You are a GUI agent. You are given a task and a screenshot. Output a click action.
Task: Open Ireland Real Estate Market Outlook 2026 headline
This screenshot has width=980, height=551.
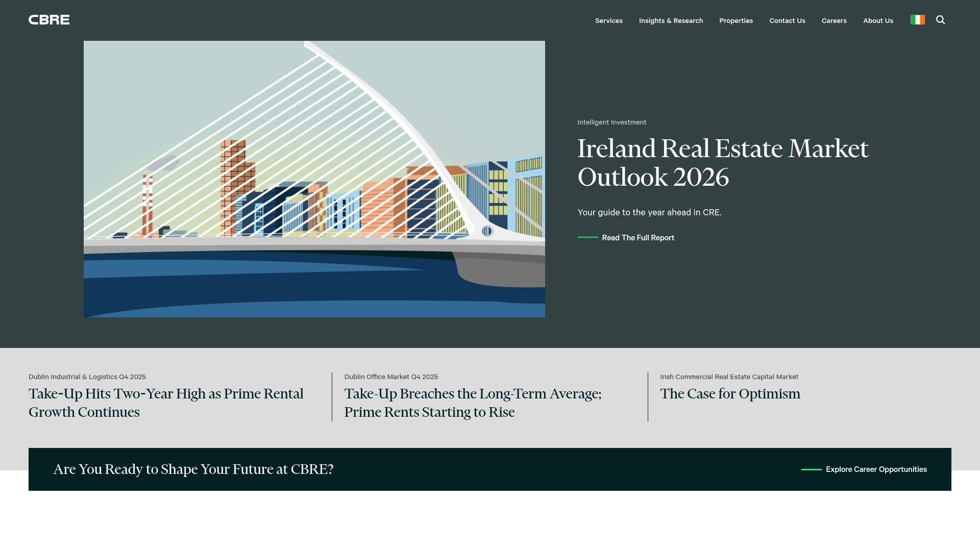point(722,163)
